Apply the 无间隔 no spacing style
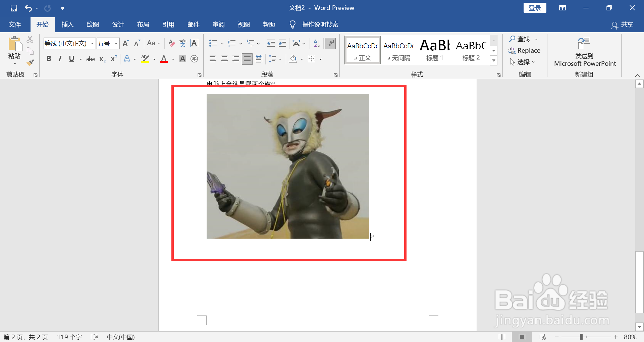This screenshot has width=644, height=342. point(398,50)
